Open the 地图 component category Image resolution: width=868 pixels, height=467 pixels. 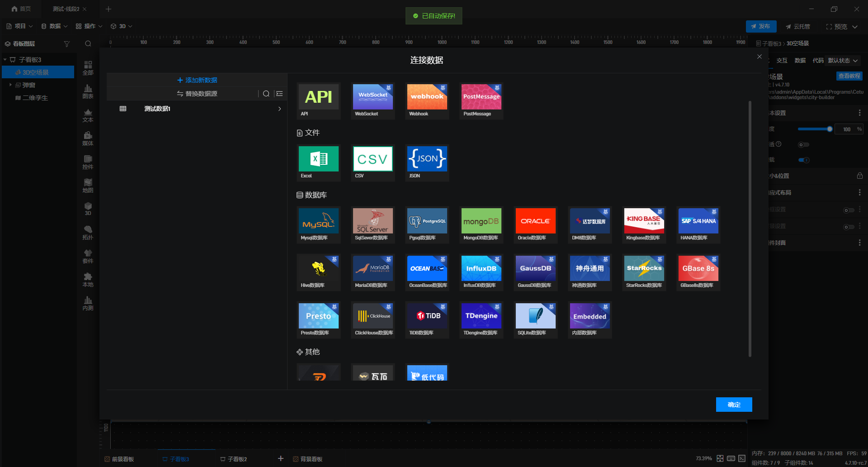coord(88,186)
